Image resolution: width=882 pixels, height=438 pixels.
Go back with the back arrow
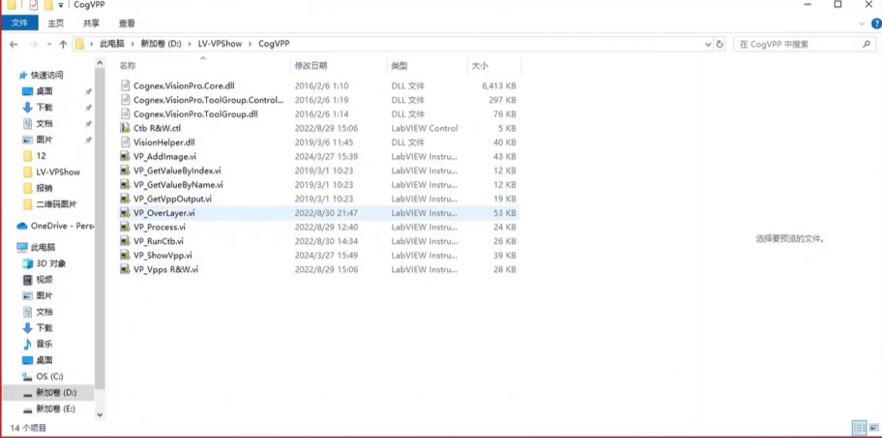(14, 44)
